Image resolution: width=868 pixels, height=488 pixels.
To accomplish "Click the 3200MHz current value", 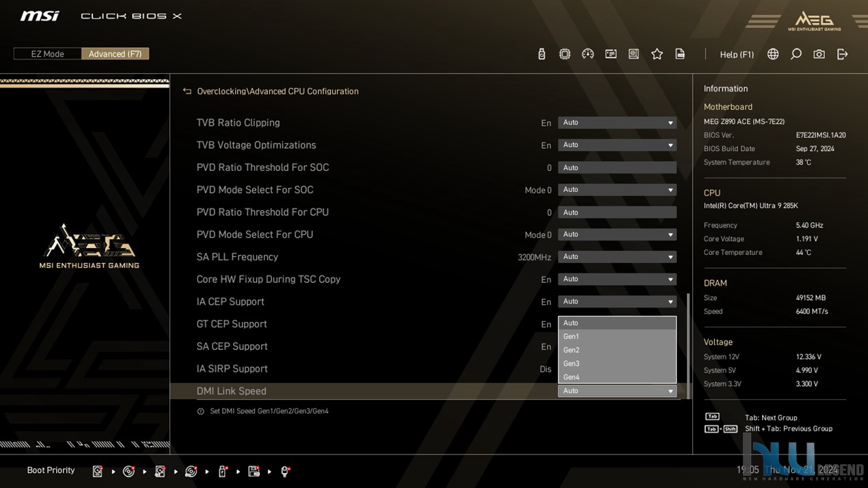I will [534, 258].
